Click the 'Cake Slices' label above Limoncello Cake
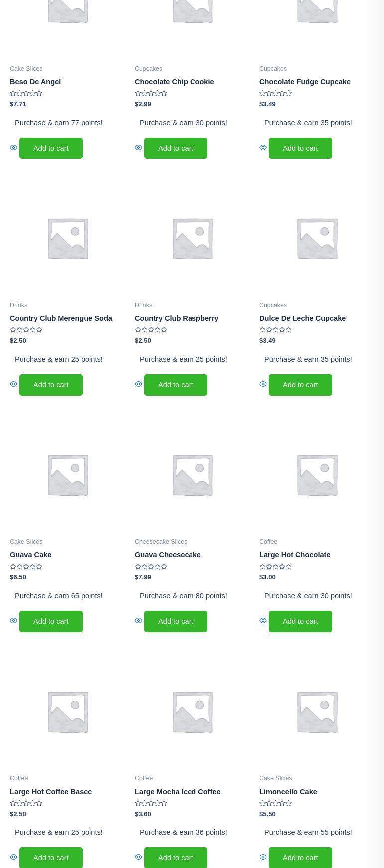Screen dimensions: 384x868 275,778
